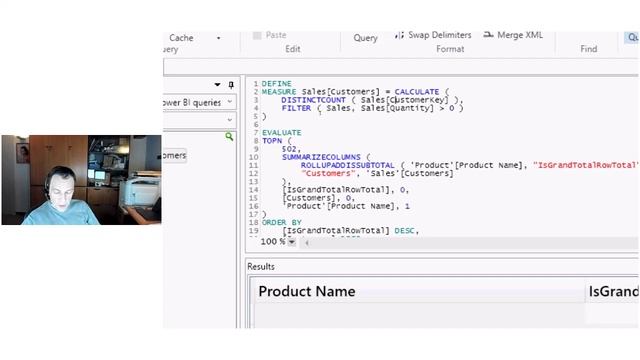Click SUMMARIZECOLUMNS on line 10

click(x=321, y=157)
